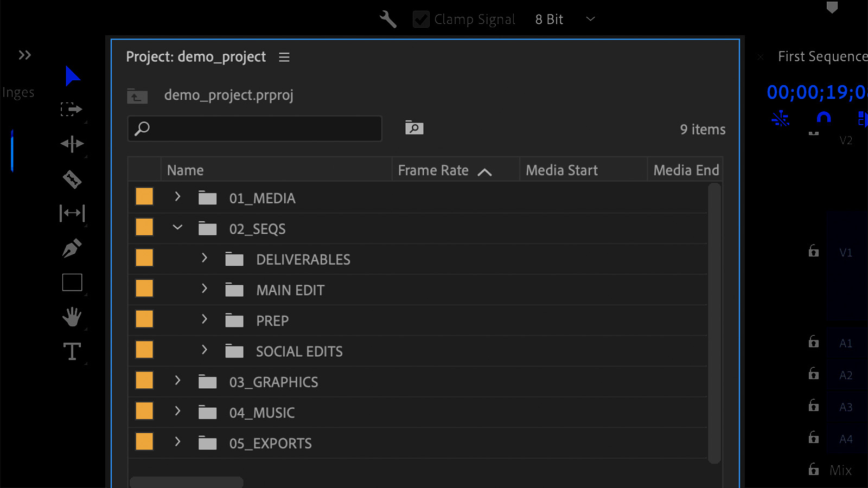Click the PREP bin folder icon
This screenshot has height=488, width=868.
point(234,320)
